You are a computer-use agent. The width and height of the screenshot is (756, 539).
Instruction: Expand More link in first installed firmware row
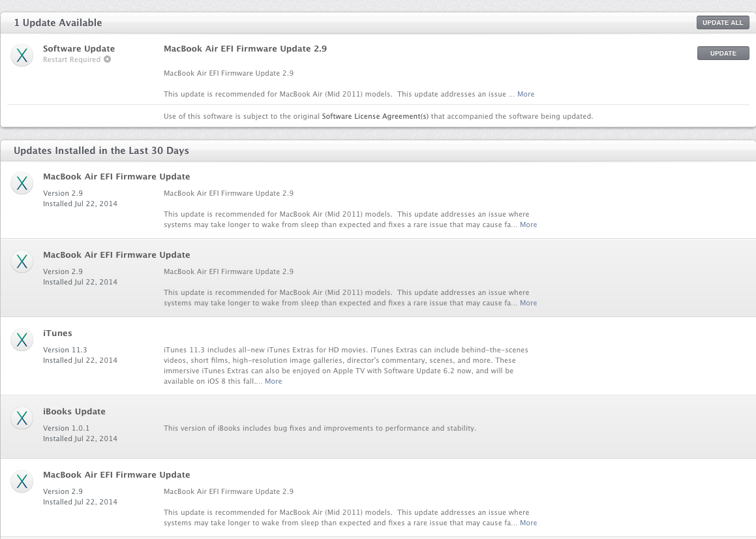pos(528,224)
